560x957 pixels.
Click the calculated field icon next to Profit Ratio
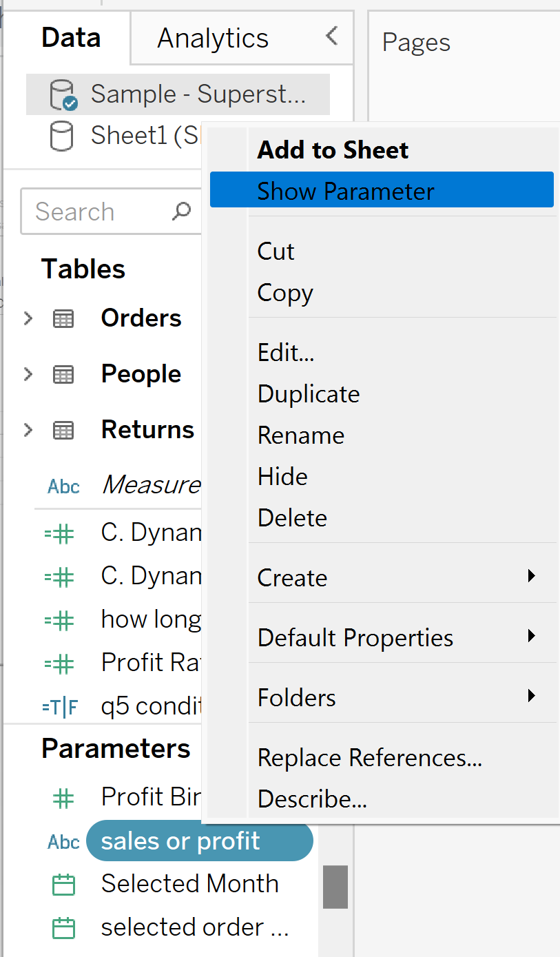(63, 661)
